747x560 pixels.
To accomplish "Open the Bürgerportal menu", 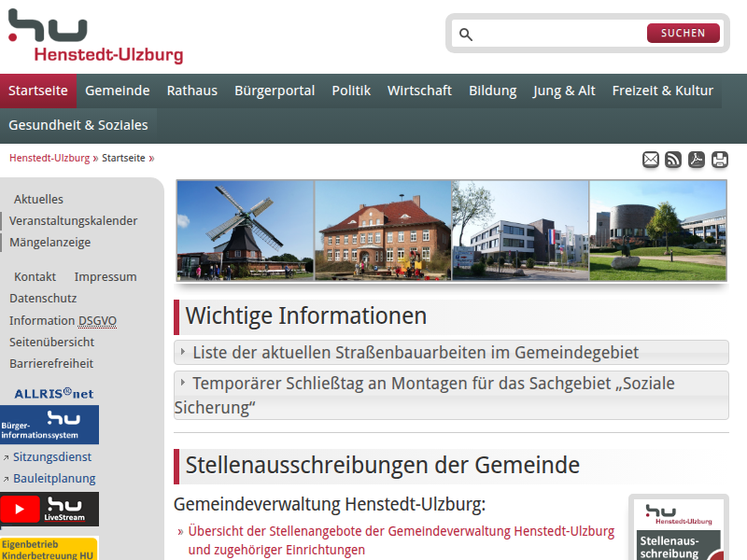I will coord(275,91).
